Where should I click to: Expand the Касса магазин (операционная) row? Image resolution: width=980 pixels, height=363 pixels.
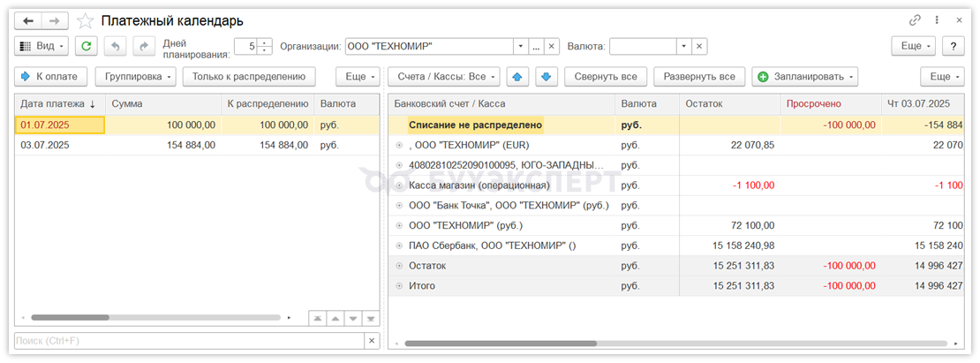(x=399, y=185)
